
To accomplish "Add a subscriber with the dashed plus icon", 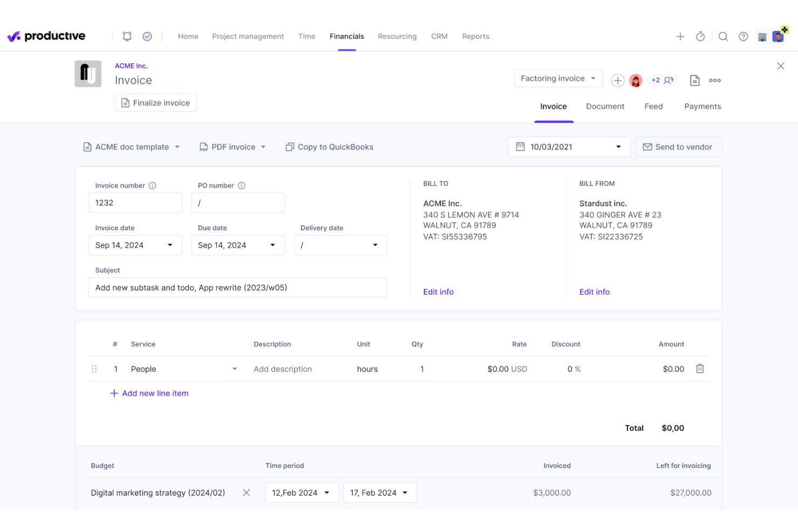I will pyautogui.click(x=618, y=80).
